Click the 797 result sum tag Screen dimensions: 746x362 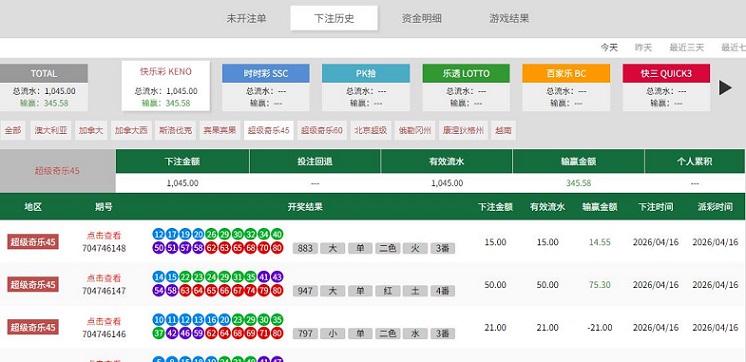coord(305,333)
